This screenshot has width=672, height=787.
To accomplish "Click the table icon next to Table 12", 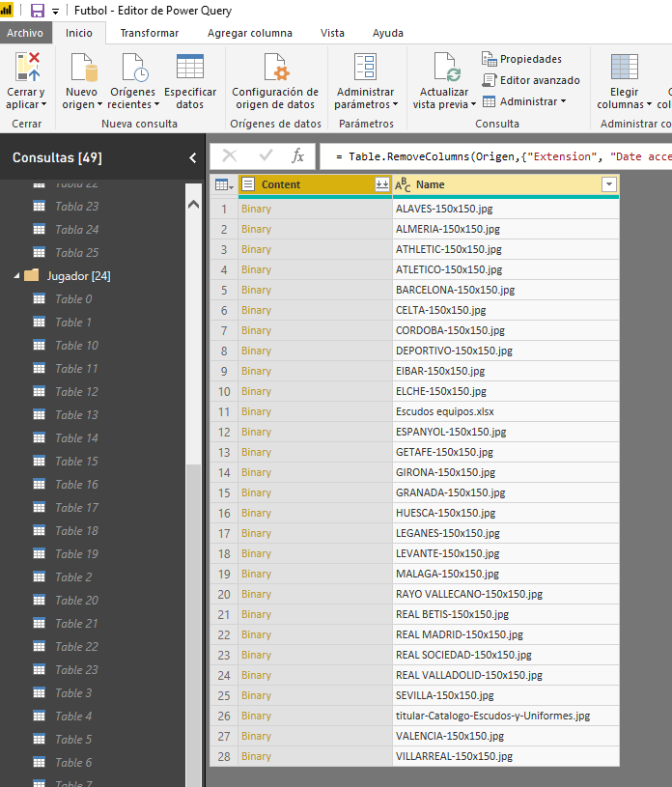I will [x=40, y=391].
